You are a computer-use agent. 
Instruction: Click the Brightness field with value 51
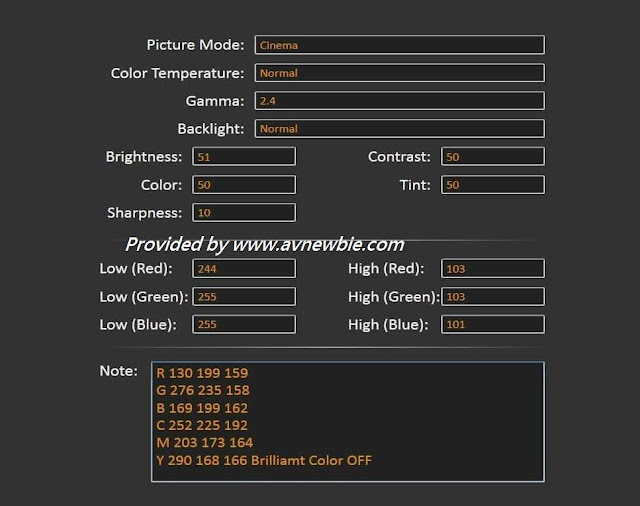click(x=244, y=157)
